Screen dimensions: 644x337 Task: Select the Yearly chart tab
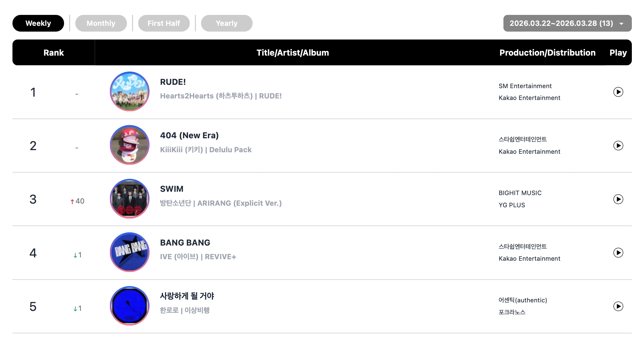tap(227, 23)
